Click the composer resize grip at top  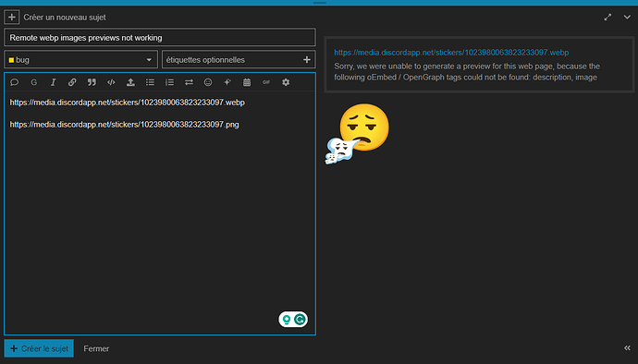point(319,3)
